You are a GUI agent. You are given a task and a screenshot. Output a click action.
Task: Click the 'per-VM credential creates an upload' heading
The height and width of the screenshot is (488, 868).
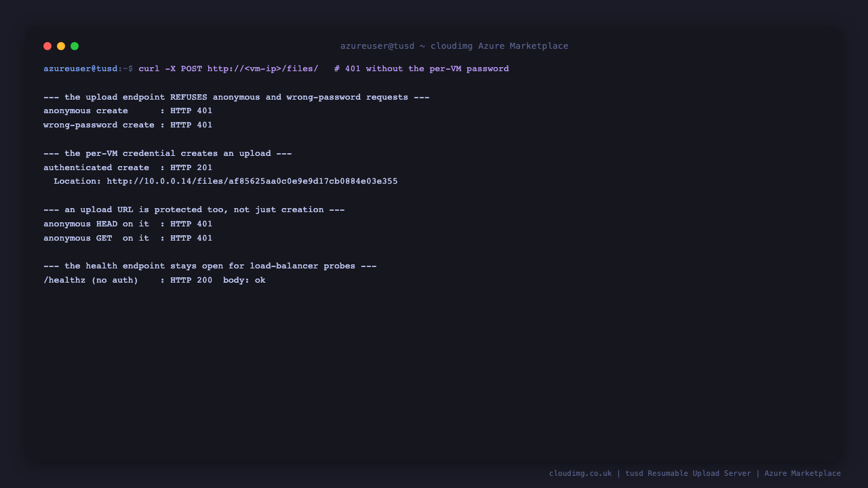[167, 154]
